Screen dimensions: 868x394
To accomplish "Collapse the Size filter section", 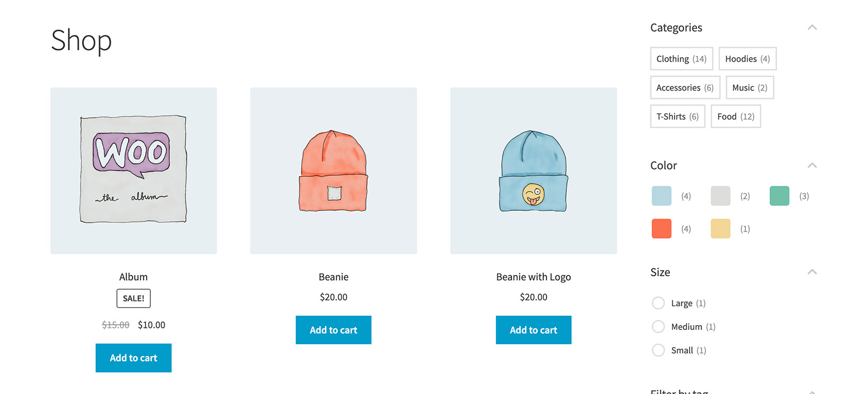I will (812, 272).
